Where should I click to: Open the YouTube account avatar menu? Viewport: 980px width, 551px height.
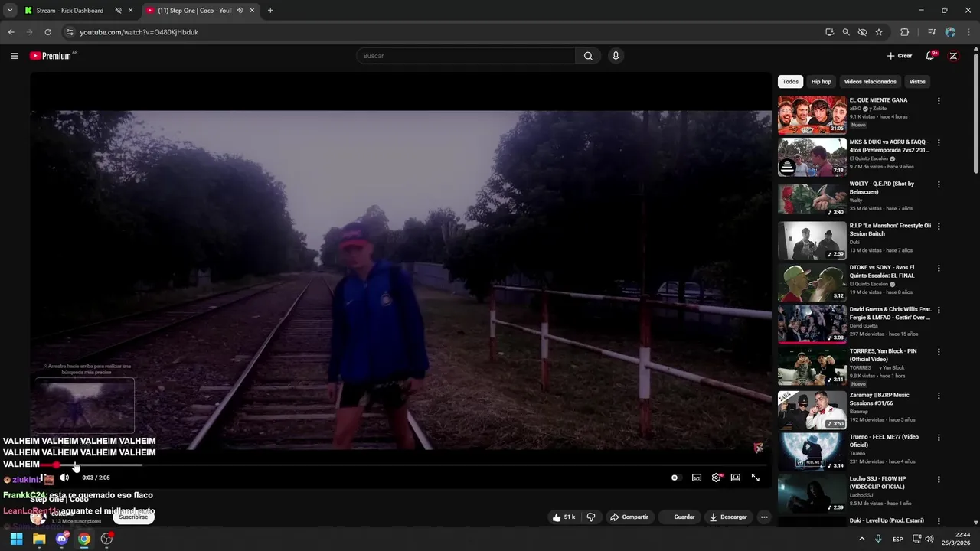953,56
